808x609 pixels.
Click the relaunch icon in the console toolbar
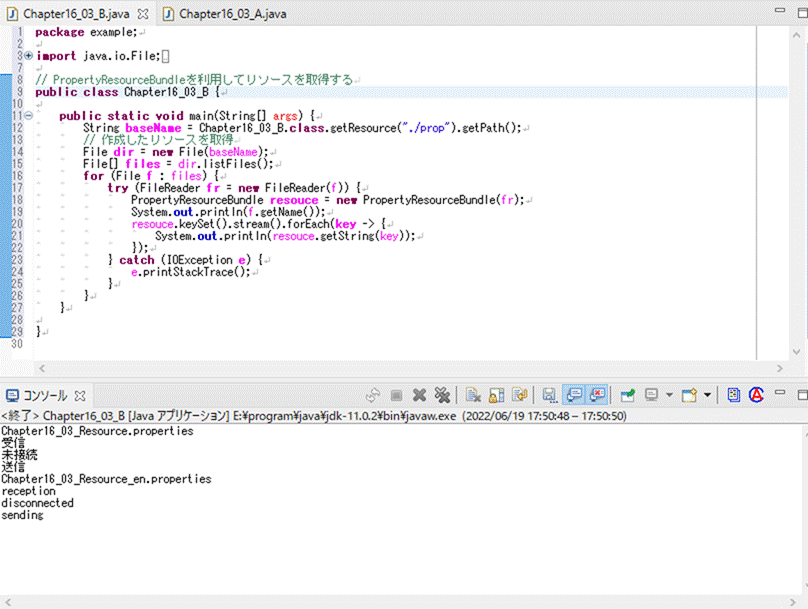(x=373, y=395)
